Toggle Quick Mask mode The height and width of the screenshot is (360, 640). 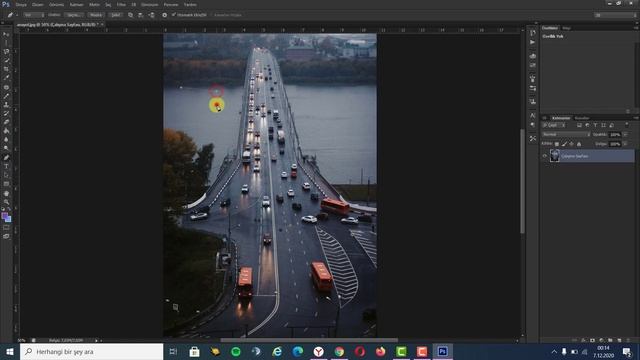coord(6,228)
